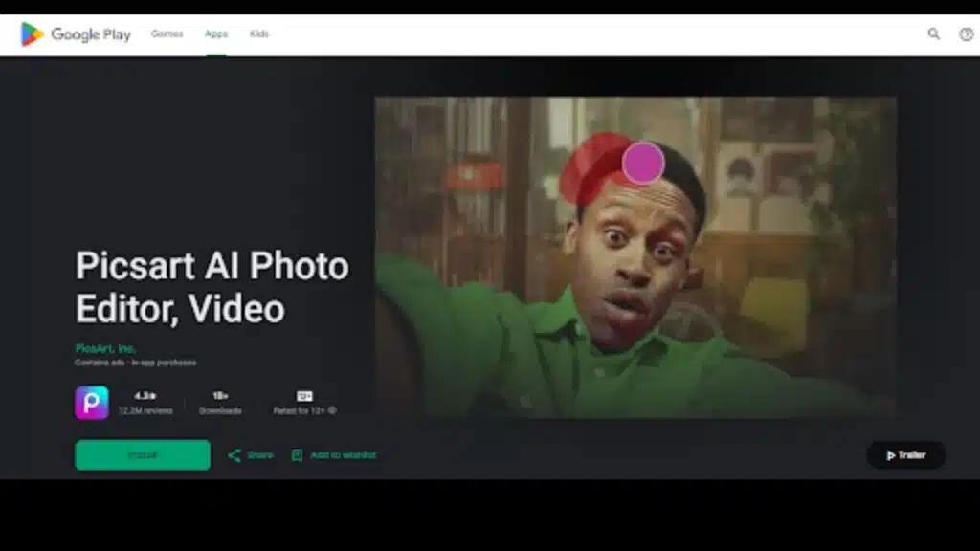Screen dimensions: 980x551
Task: Switch to the Games tab
Action: tap(167, 34)
